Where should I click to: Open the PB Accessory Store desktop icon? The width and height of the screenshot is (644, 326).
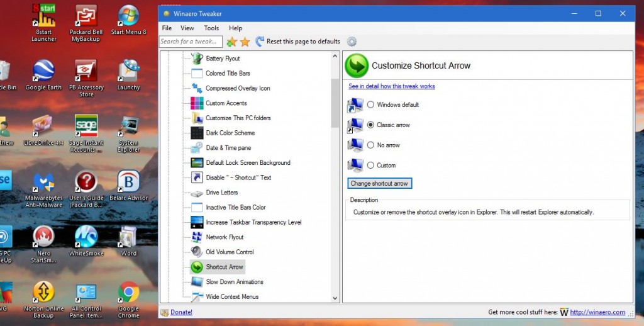(86, 78)
